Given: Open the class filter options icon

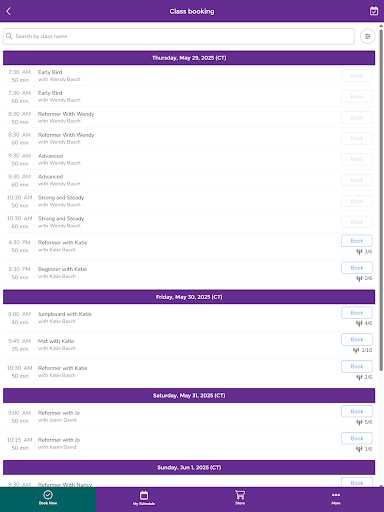Looking at the screenshot, I should [368, 36].
